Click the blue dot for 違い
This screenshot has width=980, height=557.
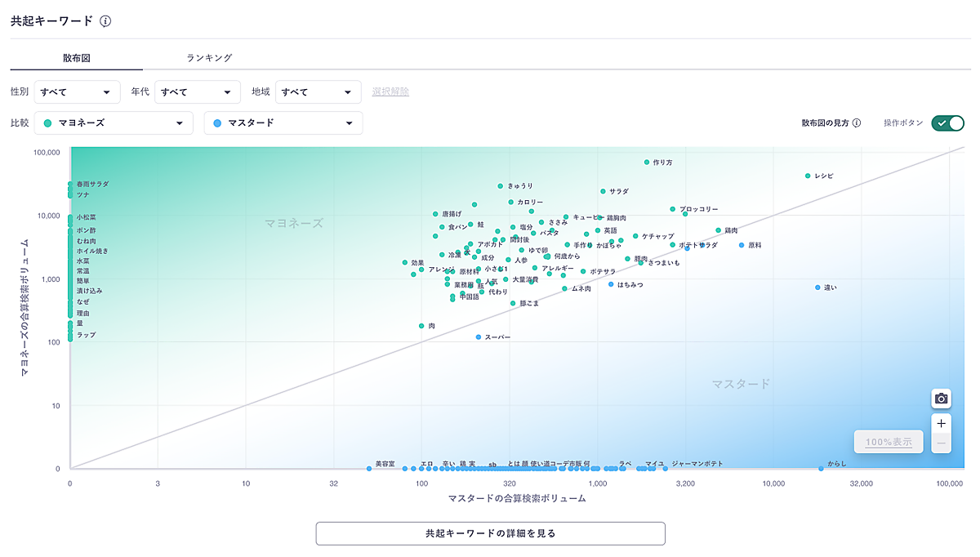point(817,287)
